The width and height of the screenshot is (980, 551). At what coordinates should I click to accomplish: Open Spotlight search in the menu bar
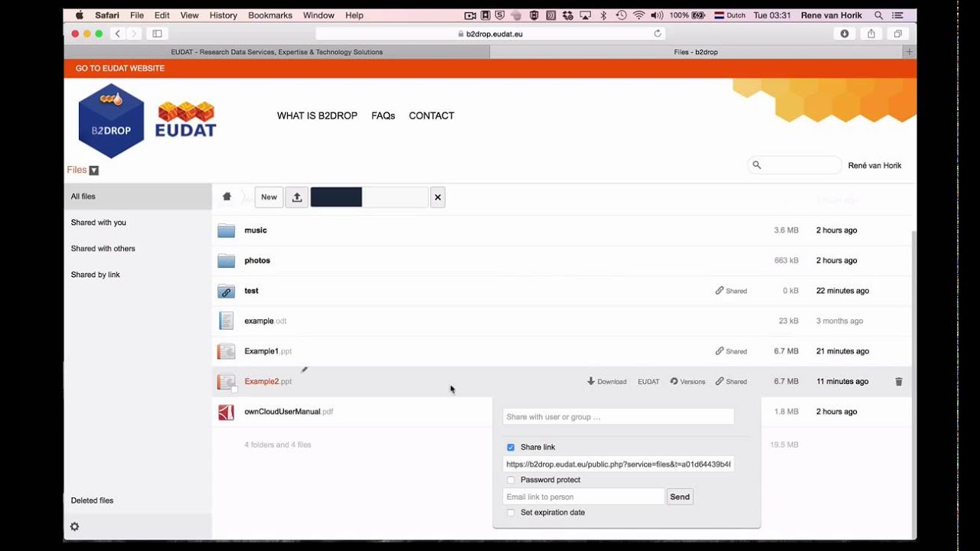tap(878, 15)
